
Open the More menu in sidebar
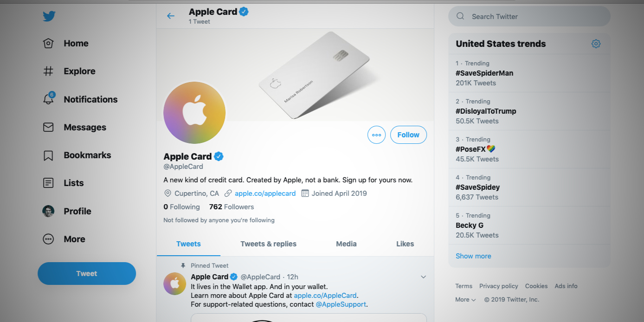[x=48, y=239]
